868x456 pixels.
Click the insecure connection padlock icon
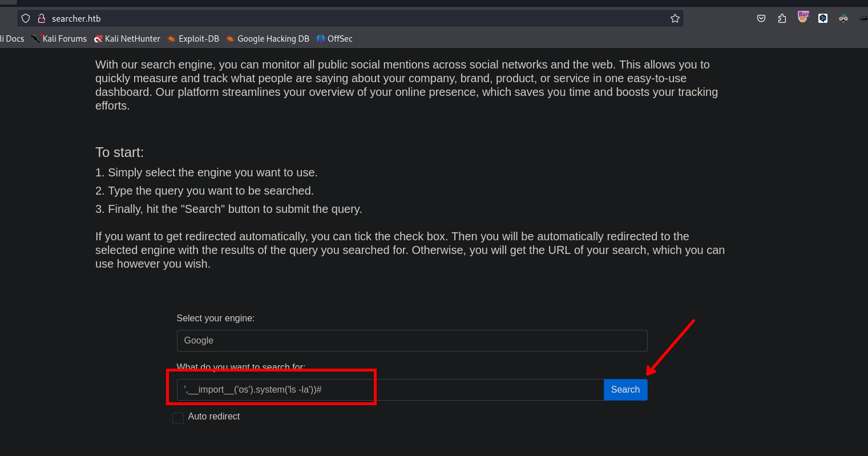(41, 18)
